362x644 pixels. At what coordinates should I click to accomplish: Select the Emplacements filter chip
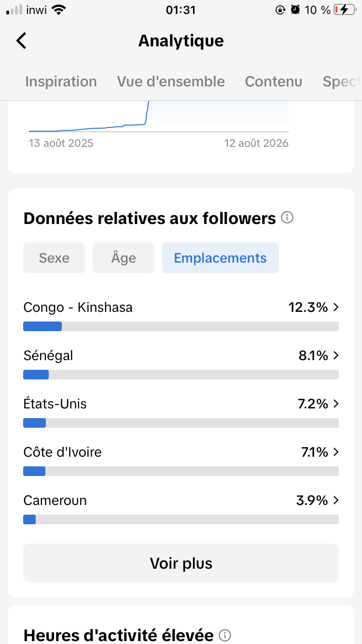[221, 258]
